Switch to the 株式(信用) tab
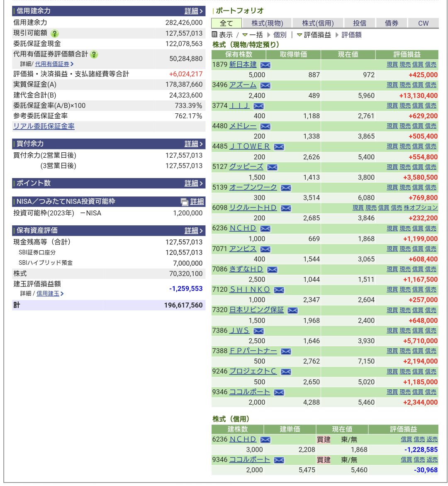Viewport: 448px width, 486px height. [x=318, y=23]
